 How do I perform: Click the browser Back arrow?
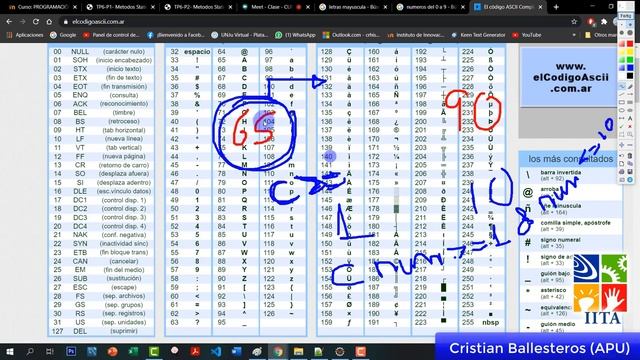(9, 22)
